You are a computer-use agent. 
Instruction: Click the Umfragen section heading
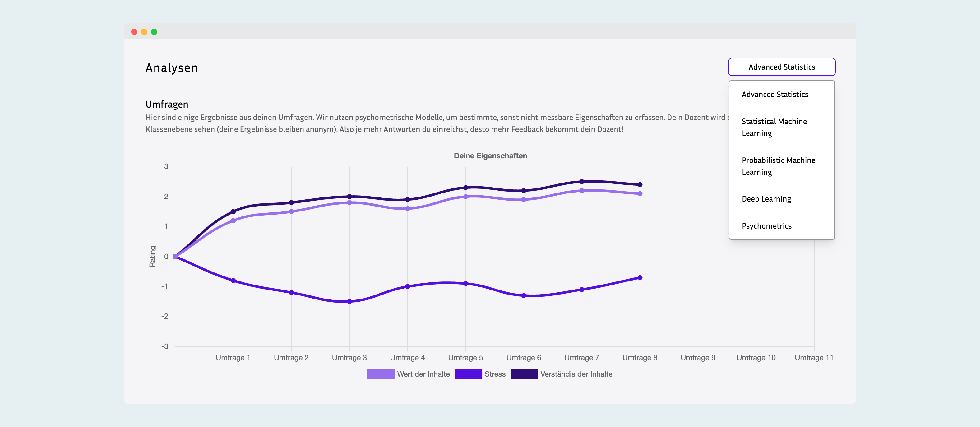tap(167, 104)
